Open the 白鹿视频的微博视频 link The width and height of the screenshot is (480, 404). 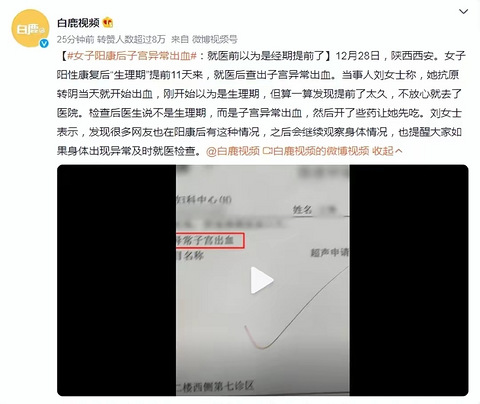[x=321, y=151]
